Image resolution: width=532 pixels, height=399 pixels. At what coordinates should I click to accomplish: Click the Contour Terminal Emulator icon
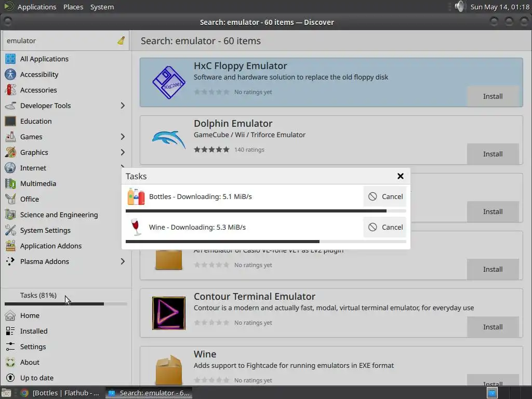click(169, 313)
